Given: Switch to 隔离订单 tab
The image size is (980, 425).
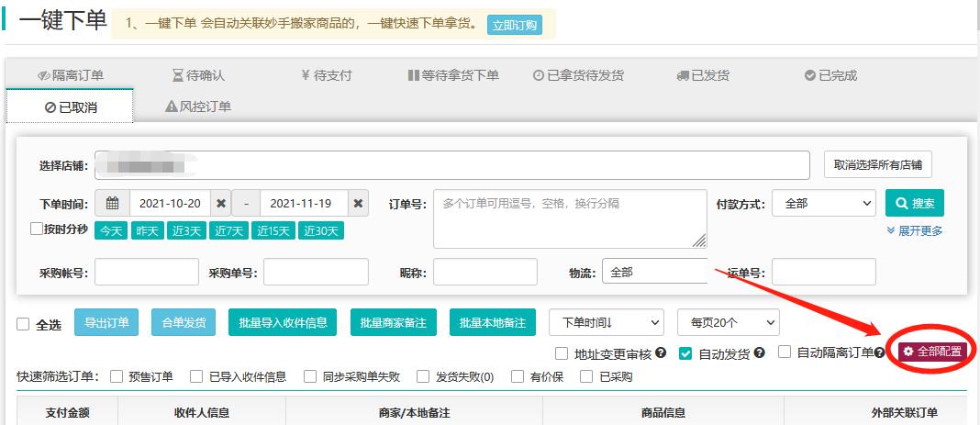Looking at the screenshot, I should click(x=70, y=75).
